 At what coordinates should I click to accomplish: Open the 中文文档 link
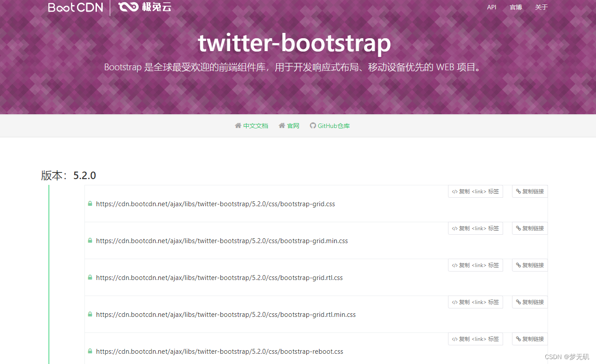click(x=256, y=126)
